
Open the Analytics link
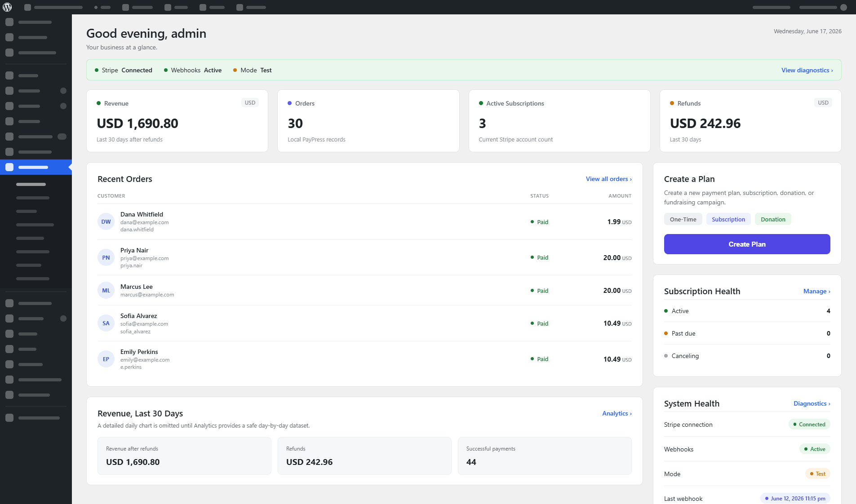(616, 413)
